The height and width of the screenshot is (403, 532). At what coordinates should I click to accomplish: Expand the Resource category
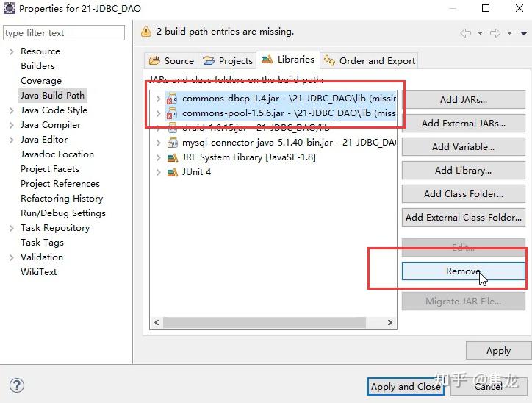coord(12,51)
